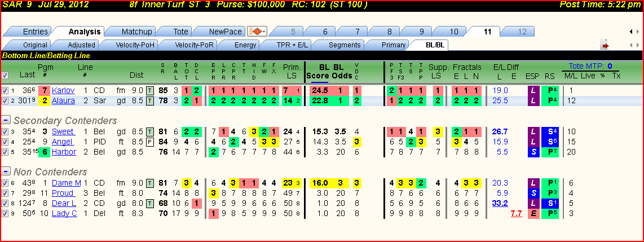The height and width of the screenshot is (242, 644).
Task: Click the blue S ESP badge for Proud
Action: click(533, 193)
